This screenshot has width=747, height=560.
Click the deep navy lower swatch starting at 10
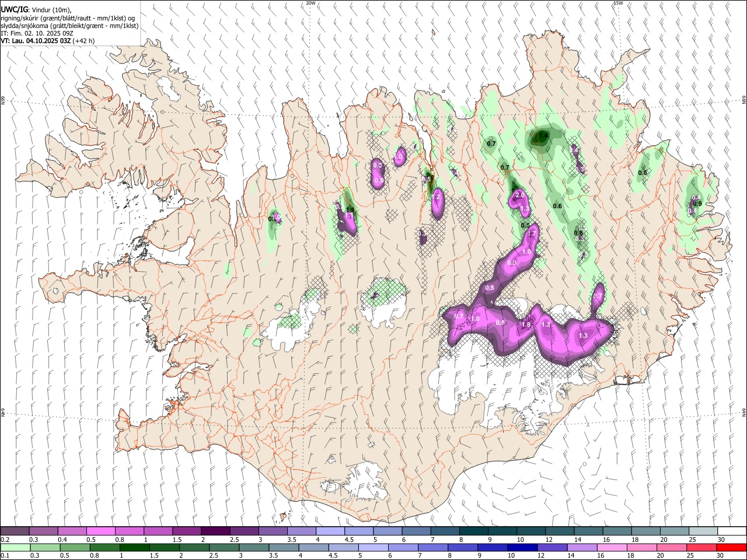pyautogui.click(x=522, y=547)
